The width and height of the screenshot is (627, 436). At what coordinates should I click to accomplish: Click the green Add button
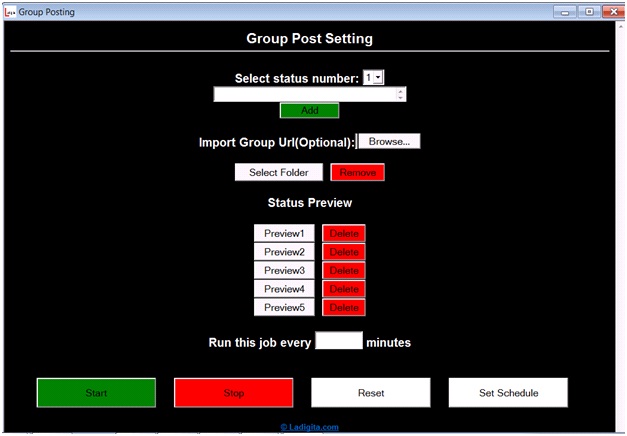click(310, 110)
